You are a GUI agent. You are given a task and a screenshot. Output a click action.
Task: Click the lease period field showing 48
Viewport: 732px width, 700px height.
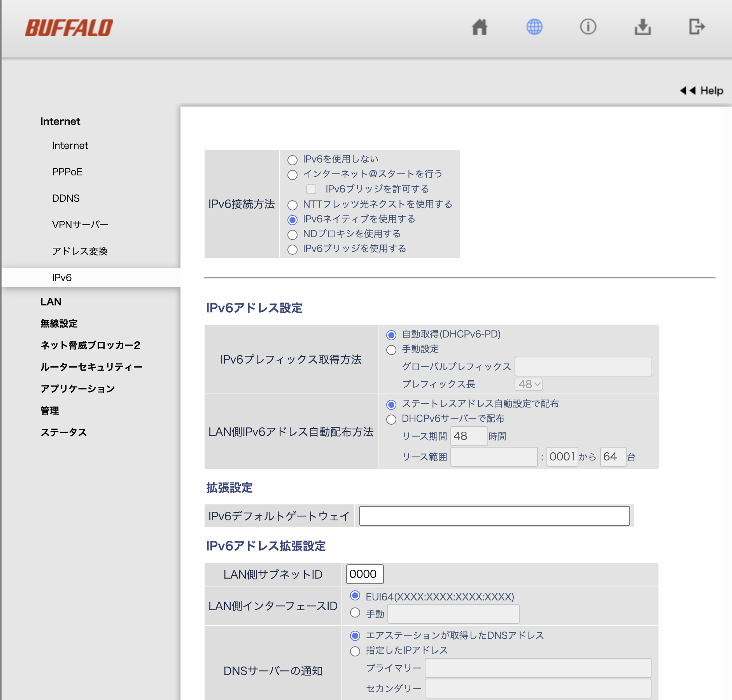coord(469,436)
